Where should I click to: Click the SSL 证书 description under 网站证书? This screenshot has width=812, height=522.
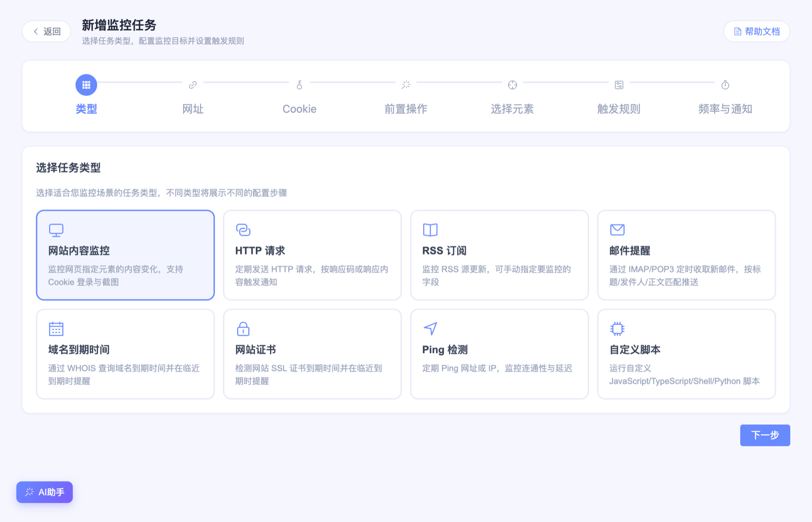click(309, 374)
